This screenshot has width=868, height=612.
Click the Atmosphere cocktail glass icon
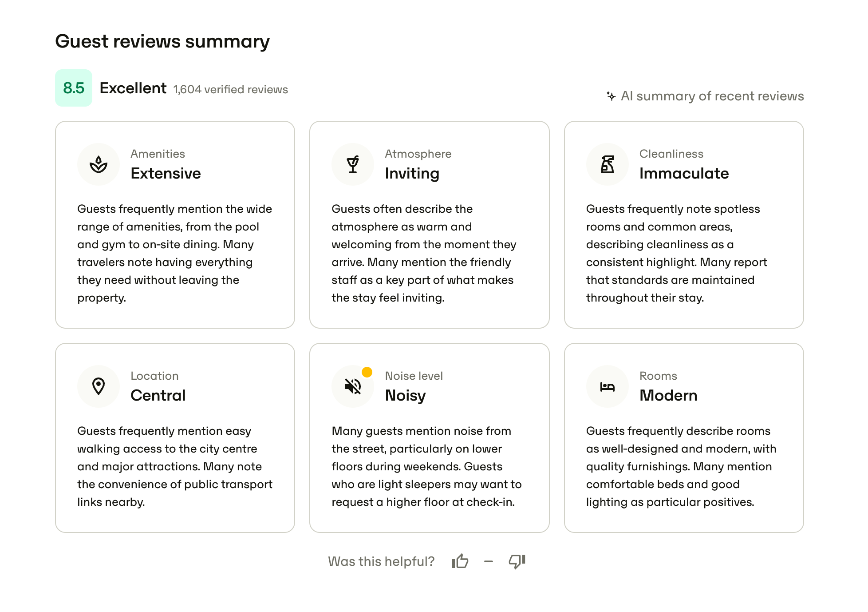tap(353, 164)
